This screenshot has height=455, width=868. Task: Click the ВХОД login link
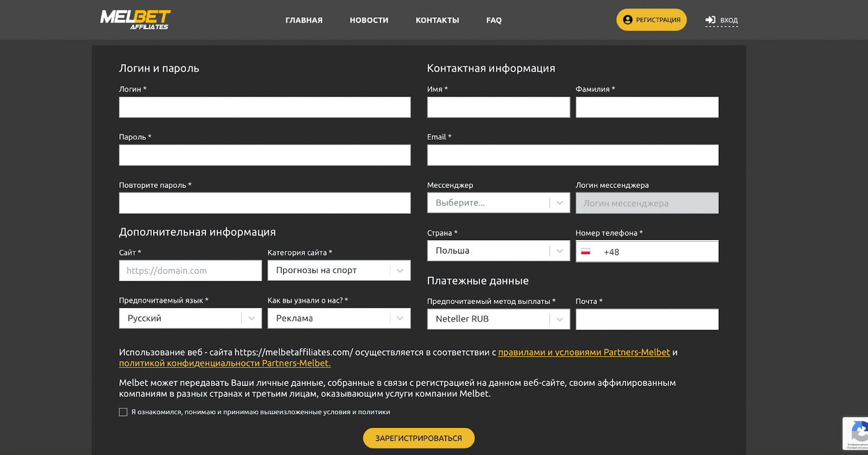click(x=722, y=20)
